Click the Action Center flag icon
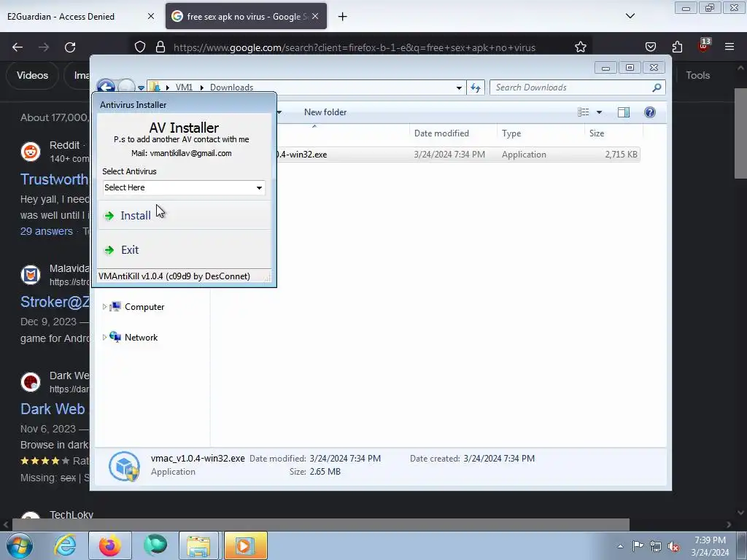Viewport: 747px width, 560px height. point(638,546)
